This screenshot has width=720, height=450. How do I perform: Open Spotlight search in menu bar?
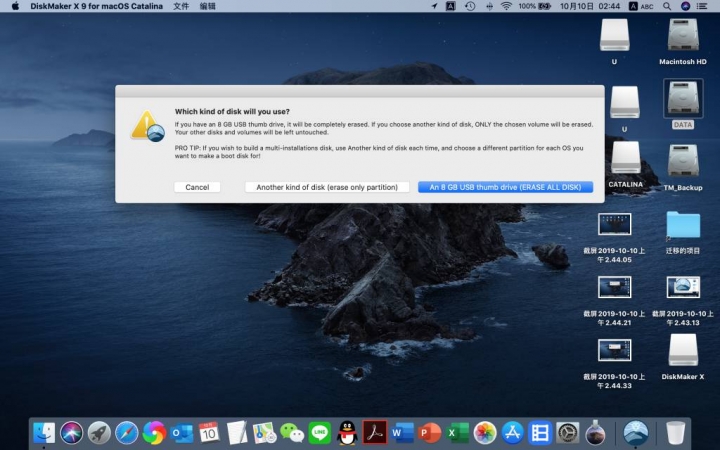tap(667, 6)
